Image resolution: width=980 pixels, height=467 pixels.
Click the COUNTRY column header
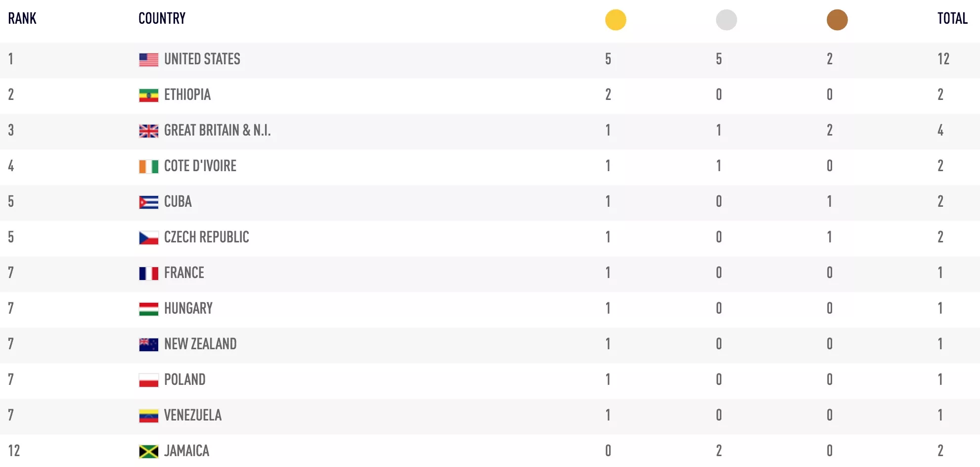click(x=162, y=19)
